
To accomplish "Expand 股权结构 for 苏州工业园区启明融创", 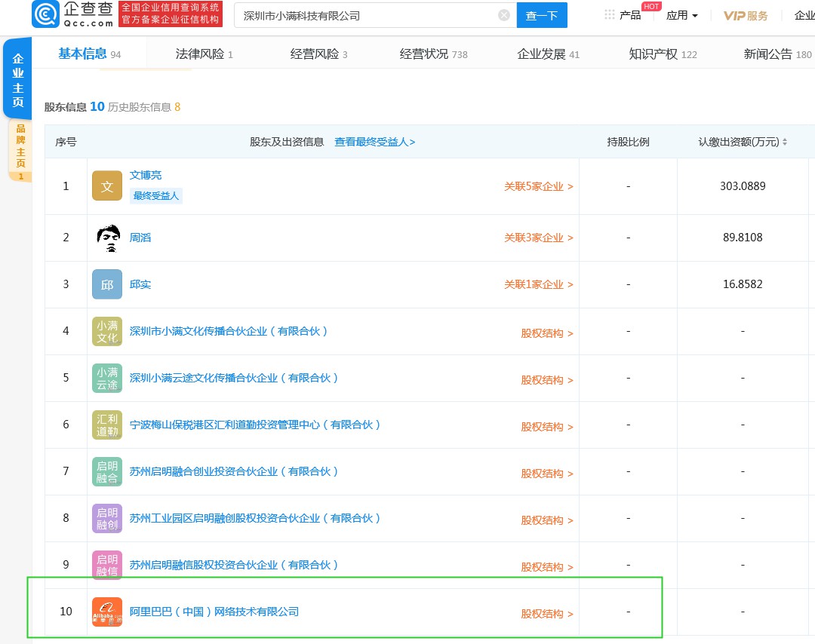I will 547,520.
